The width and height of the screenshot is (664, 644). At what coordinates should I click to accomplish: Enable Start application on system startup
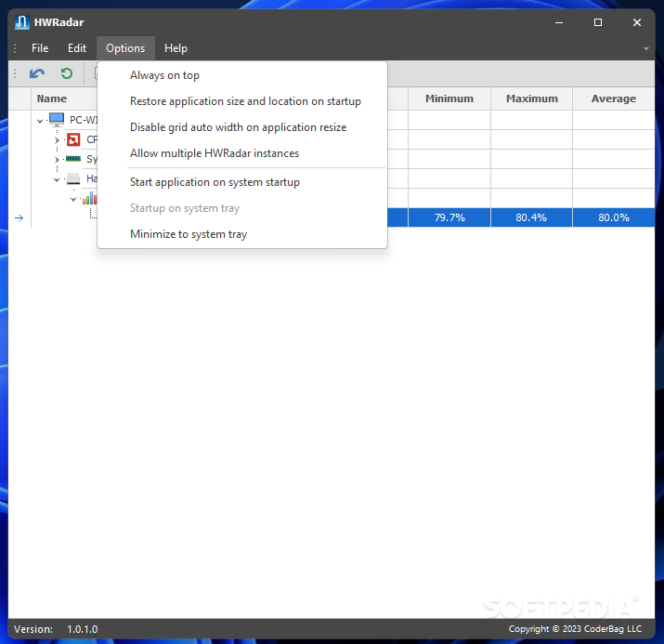[242, 182]
